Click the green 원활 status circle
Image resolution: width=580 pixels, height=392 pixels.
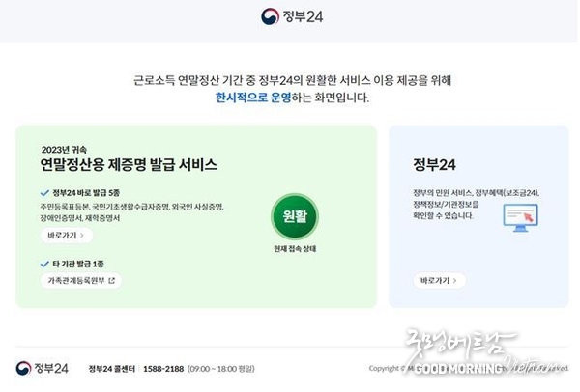click(295, 216)
